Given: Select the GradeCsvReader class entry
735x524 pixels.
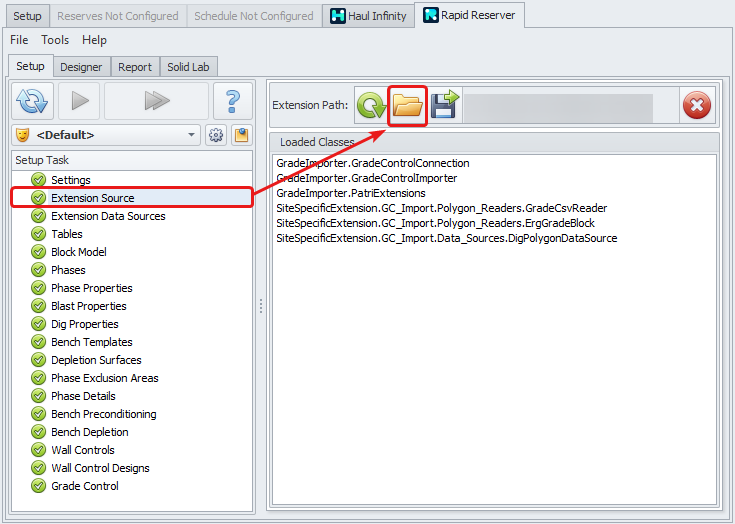Looking at the screenshot, I should [442, 208].
